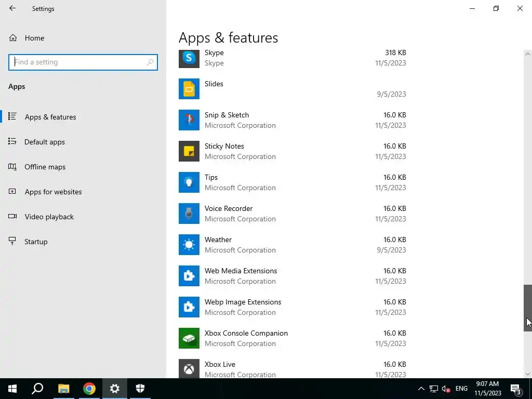This screenshot has height=399, width=532.
Task: Click the muted volume tray icon
Action: pyautogui.click(x=446, y=389)
